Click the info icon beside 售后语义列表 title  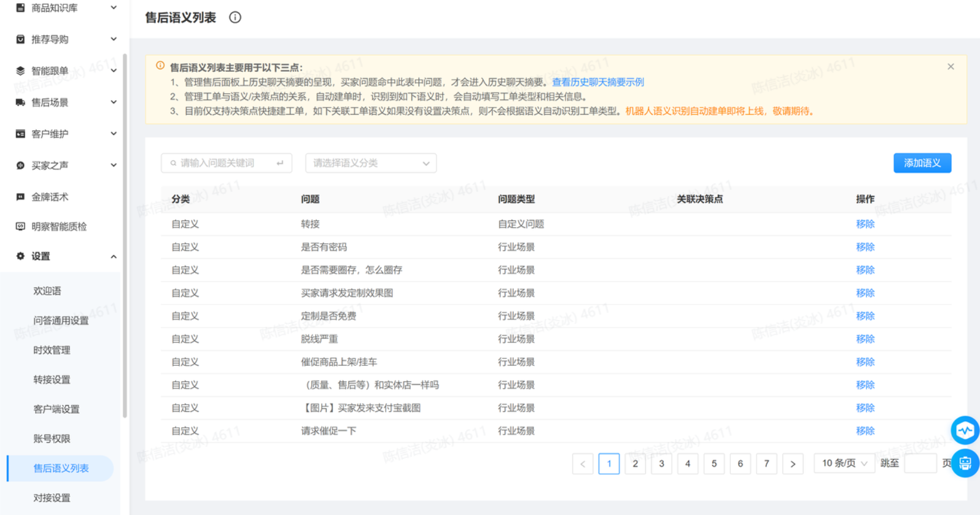[235, 17]
